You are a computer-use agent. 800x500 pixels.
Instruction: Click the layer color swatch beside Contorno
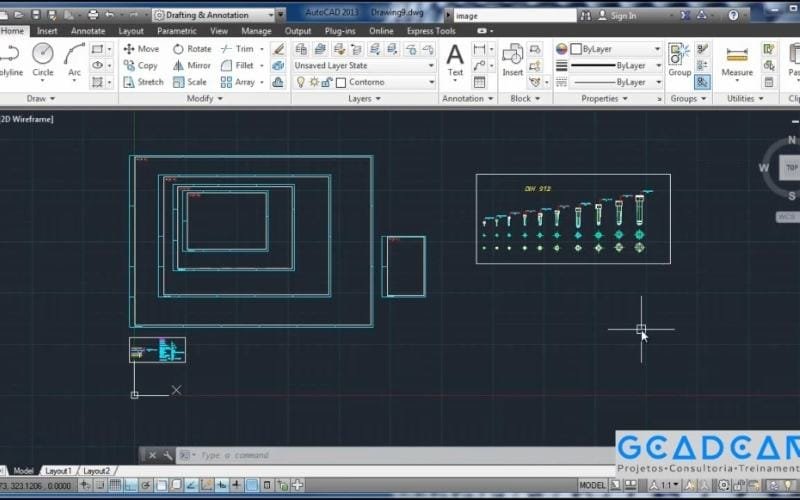click(341, 82)
